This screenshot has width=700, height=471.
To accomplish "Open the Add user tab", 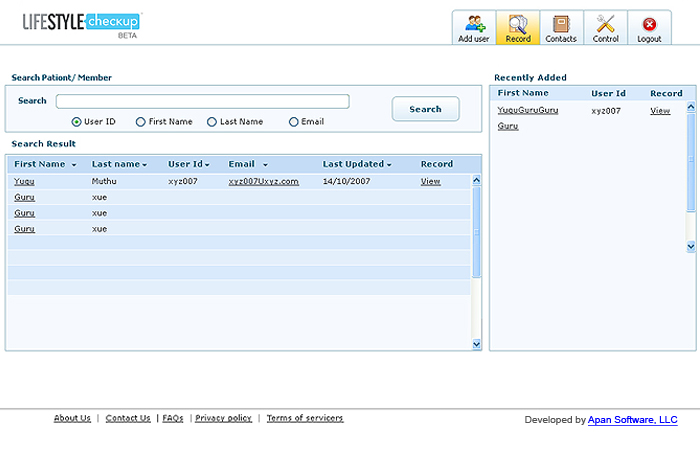I will tap(474, 28).
